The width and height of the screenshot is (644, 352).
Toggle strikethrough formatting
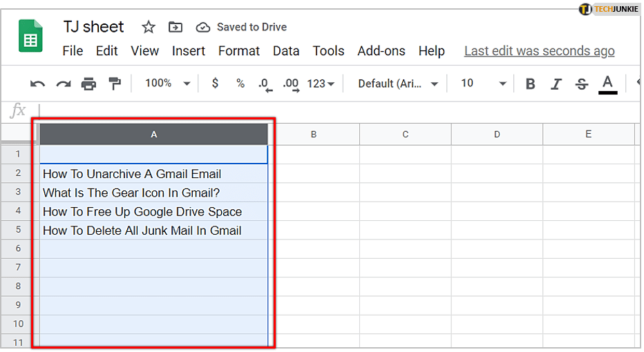(x=582, y=84)
